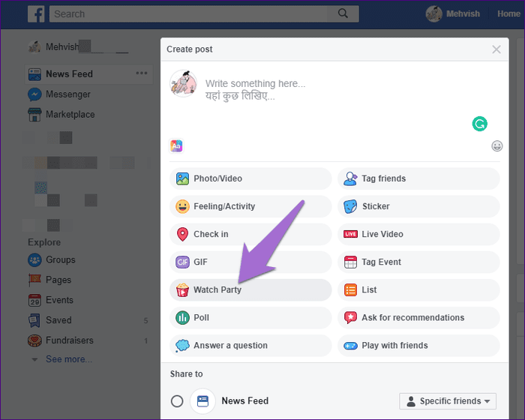This screenshot has height=420, width=525.
Task: Open the emoji smiley picker
Action: (496, 146)
